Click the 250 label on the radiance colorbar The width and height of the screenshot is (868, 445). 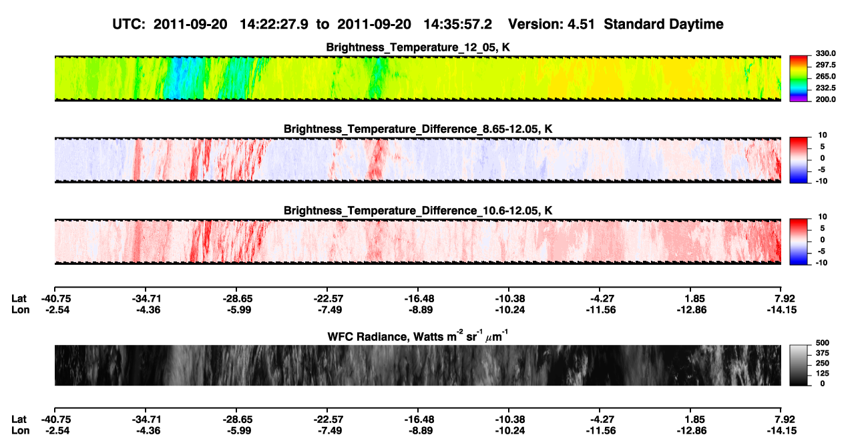click(822, 362)
